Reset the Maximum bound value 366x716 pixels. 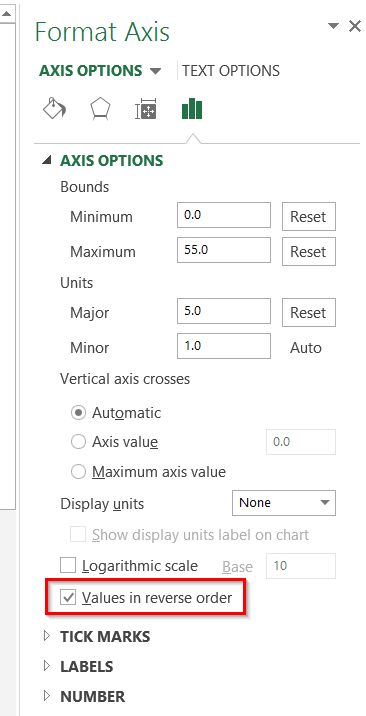click(309, 251)
